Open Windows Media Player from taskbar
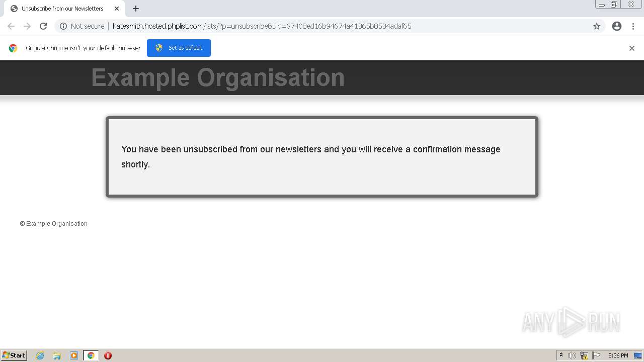The height and width of the screenshot is (362, 644). pos(74,355)
